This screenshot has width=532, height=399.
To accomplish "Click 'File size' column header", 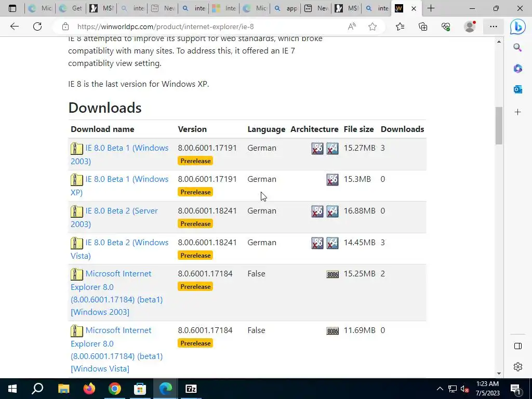I will [358, 129].
